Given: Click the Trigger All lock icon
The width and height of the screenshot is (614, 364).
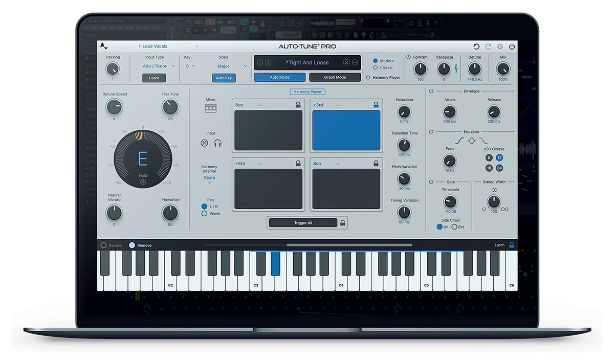Looking at the screenshot, I should click(x=343, y=223).
